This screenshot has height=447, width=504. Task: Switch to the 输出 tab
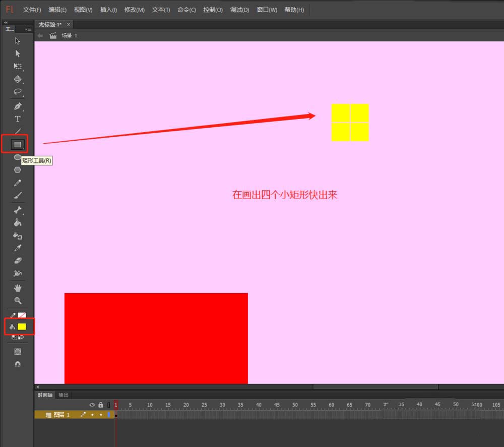point(64,395)
